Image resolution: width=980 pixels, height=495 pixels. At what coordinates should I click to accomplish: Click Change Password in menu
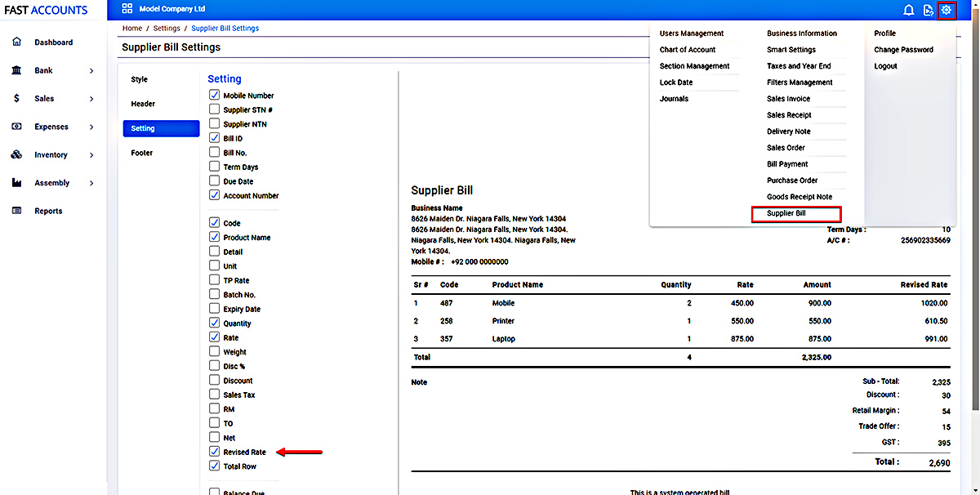coord(903,50)
